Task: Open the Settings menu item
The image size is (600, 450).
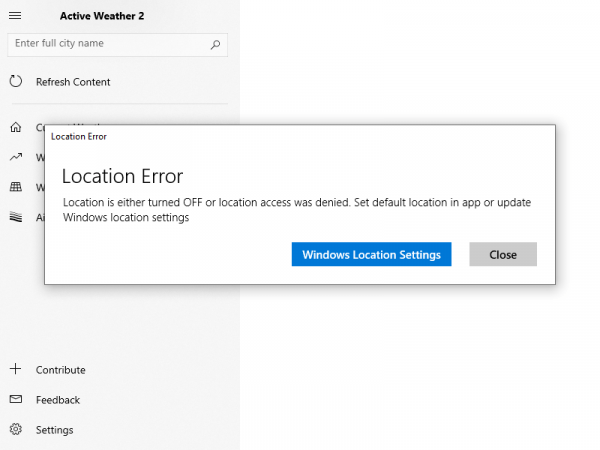Action: [54, 430]
